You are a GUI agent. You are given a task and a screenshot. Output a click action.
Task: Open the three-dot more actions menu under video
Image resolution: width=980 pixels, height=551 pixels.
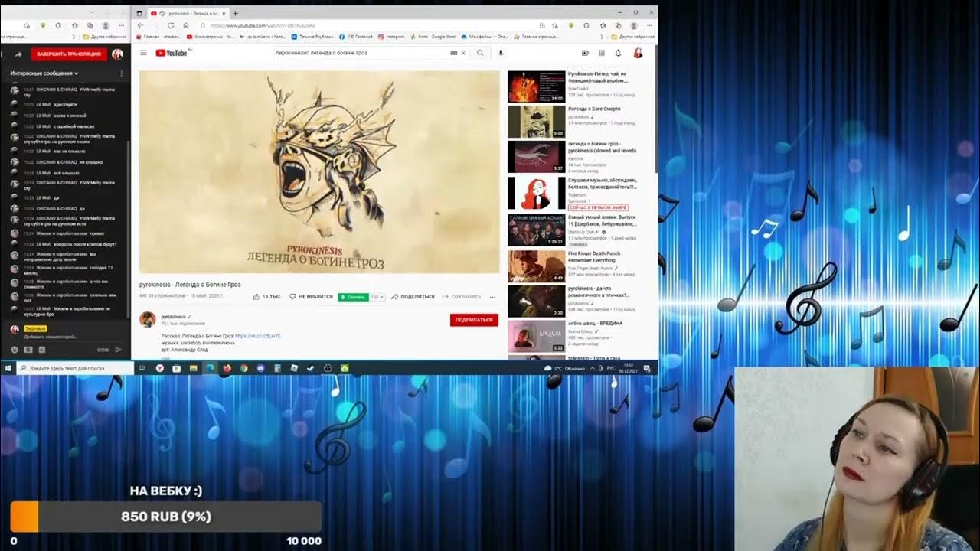pyautogui.click(x=492, y=296)
